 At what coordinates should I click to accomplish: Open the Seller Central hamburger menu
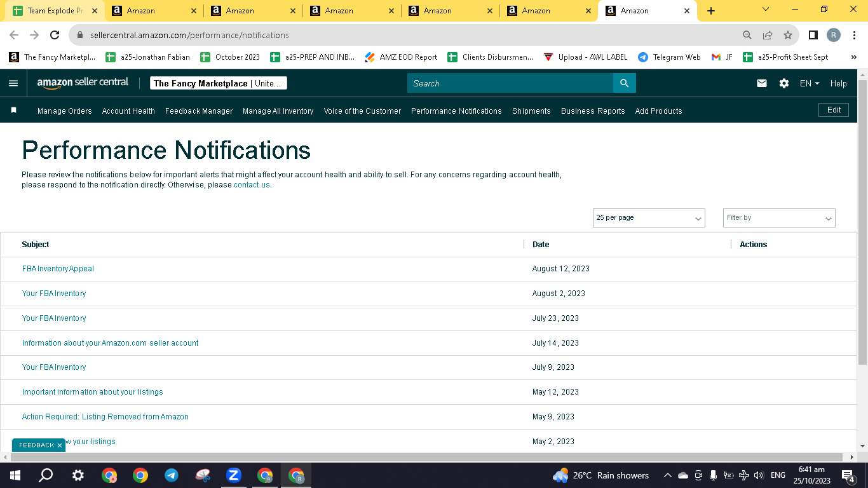coord(13,83)
